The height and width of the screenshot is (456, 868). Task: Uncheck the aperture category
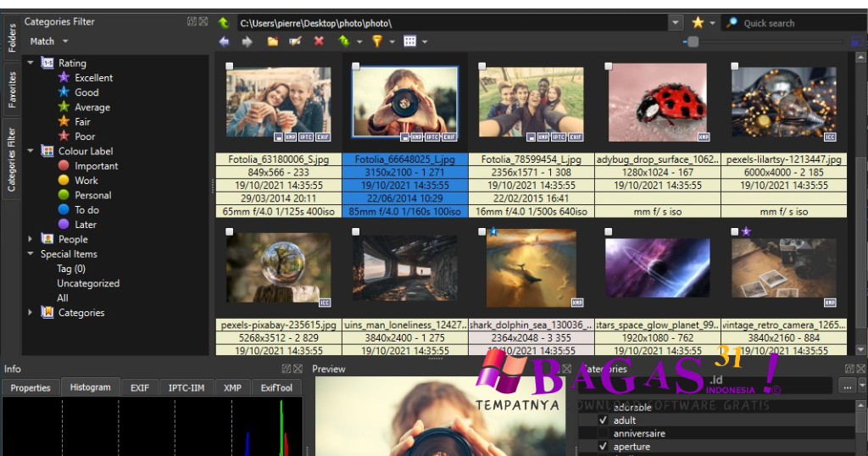[x=604, y=446]
